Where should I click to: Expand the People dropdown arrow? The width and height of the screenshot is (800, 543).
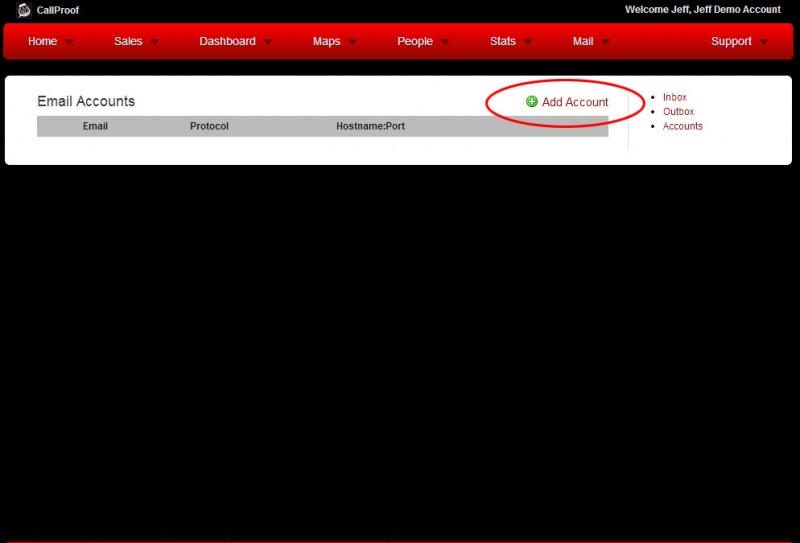445,42
